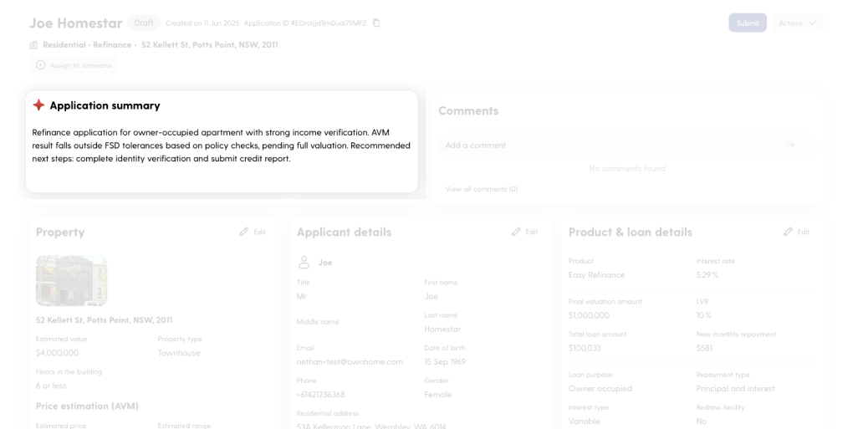Click the Comments heading
868x429 pixels.
click(468, 110)
